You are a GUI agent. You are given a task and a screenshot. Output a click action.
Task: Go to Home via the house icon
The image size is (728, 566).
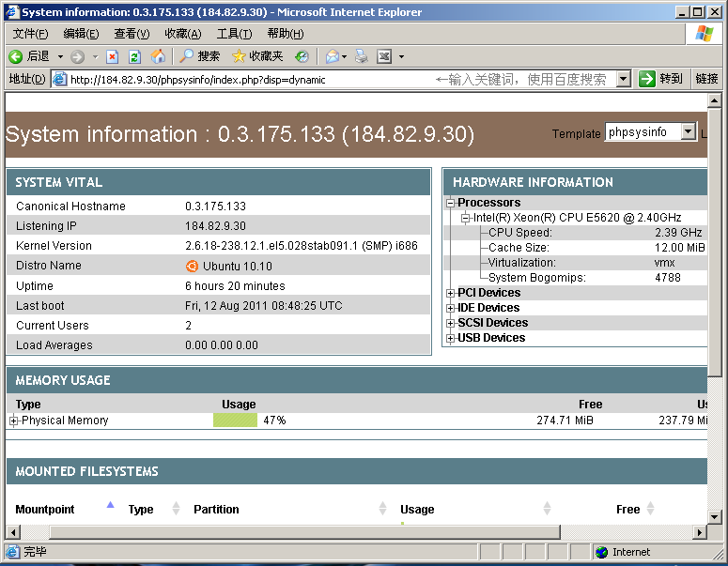(x=158, y=56)
